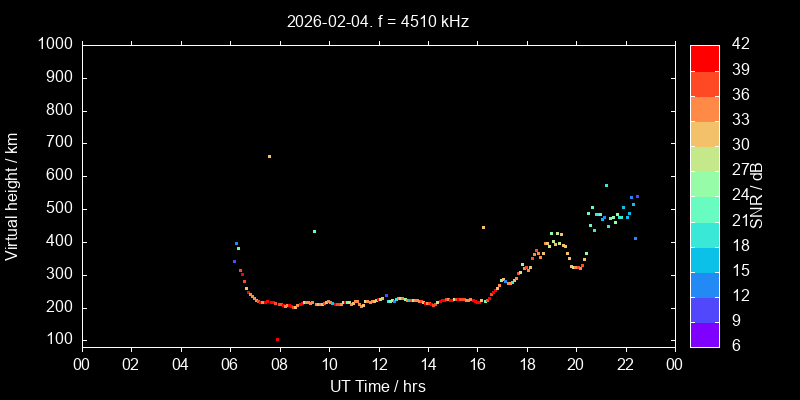This screenshot has width=800, height=400.
Task: Click the orange 33–36 dB colorbar segment
Action: [705, 107]
